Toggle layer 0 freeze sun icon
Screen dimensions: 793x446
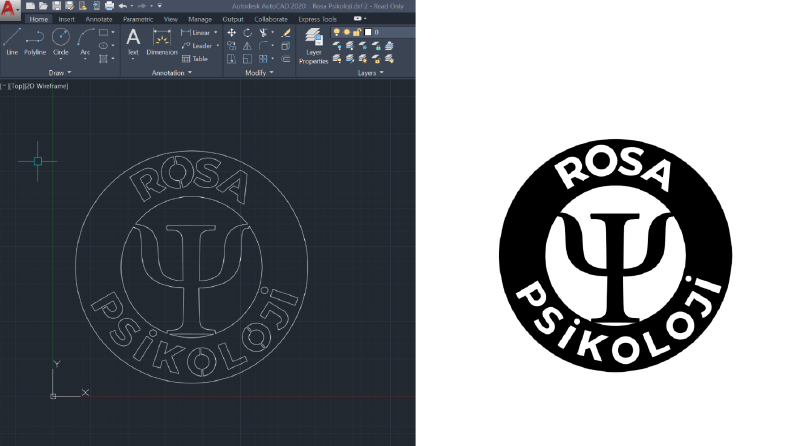pyautogui.click(x=347, y=32)
